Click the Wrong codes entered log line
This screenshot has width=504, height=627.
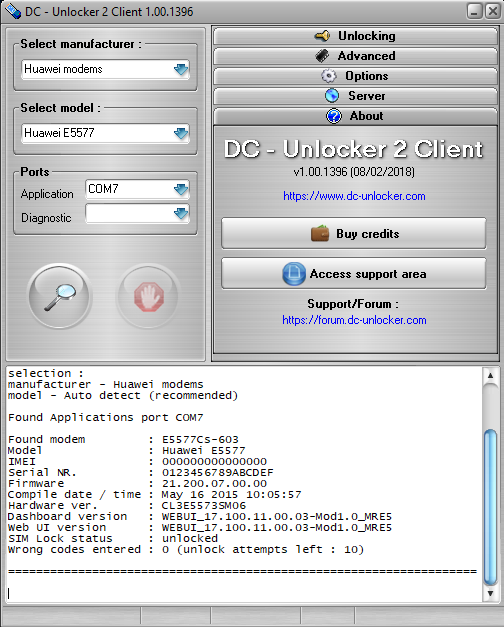tap(186, 549)
